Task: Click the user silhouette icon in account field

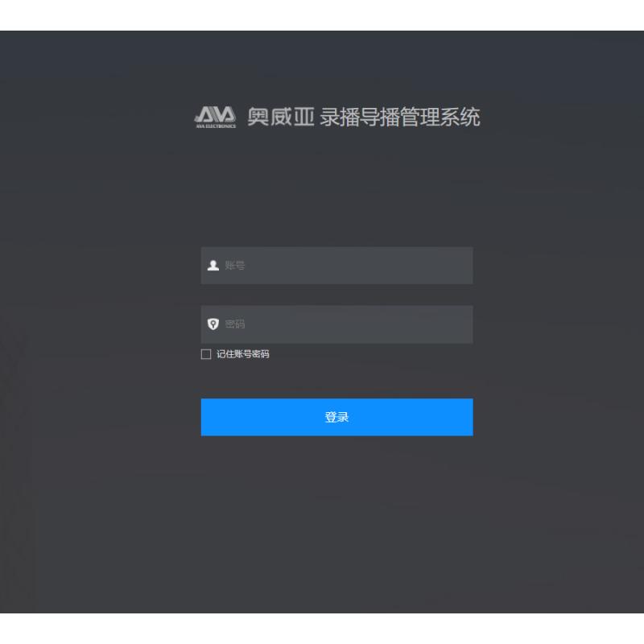Action: 213,266
